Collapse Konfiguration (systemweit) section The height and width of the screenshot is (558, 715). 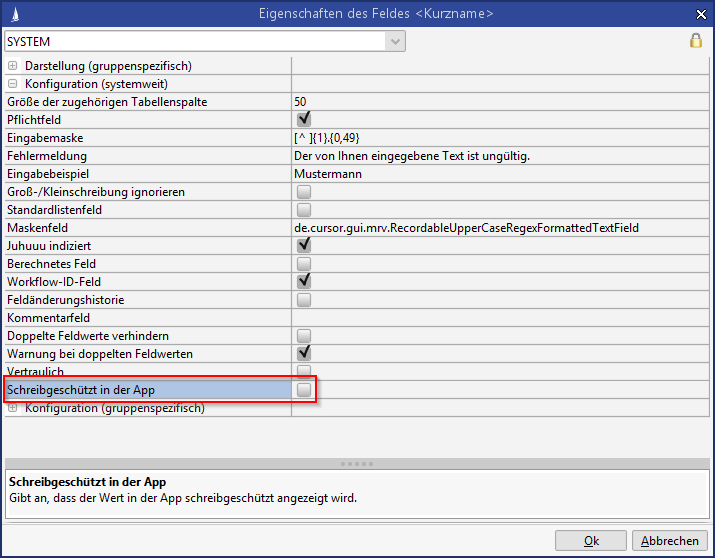(x=13, y=84)
